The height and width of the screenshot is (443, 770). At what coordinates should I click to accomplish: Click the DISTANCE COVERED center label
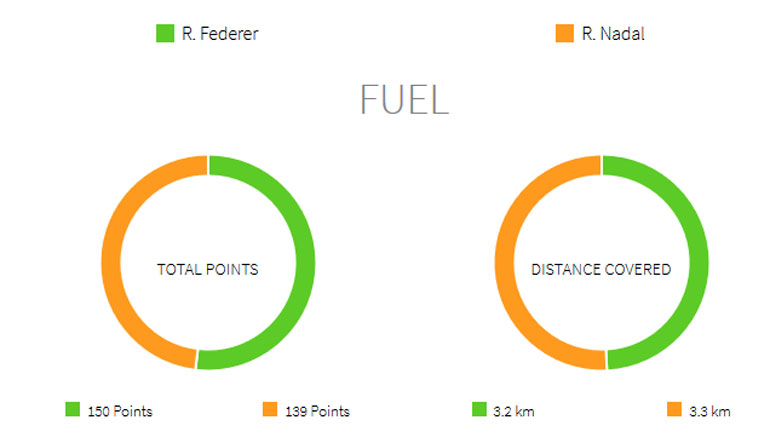tap(601, 270)
